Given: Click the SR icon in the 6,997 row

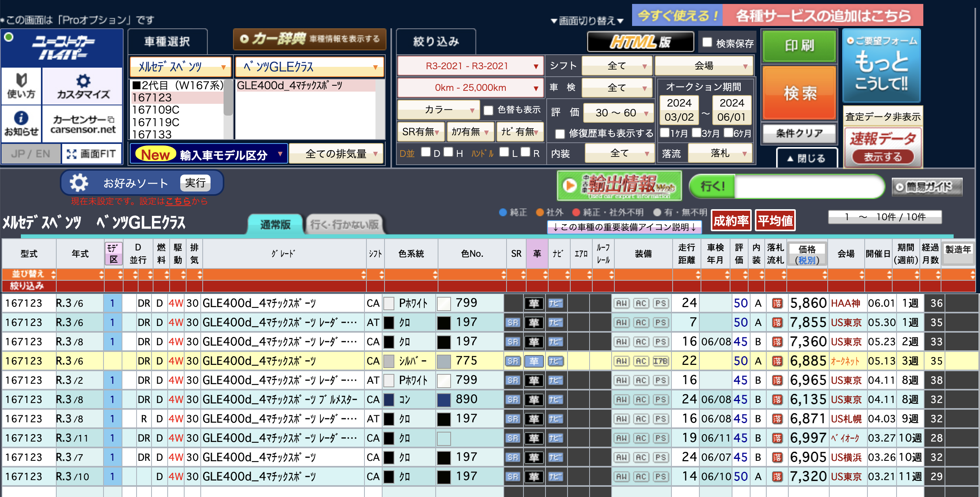Looking at the screenshot, I should 512,438.
